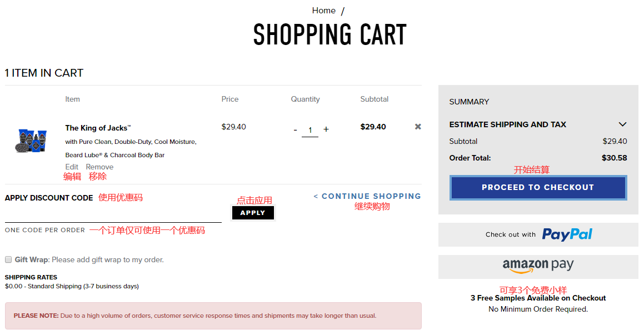Click the King of Jacks product thumbnail
The height and width of the screenshot is (330, 644).
(x=31, y=141)
